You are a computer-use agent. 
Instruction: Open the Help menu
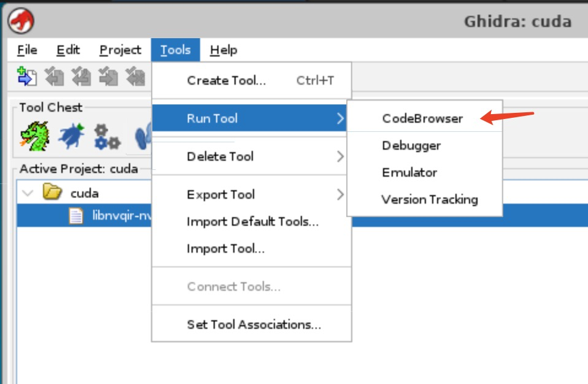tap(223, 50)
